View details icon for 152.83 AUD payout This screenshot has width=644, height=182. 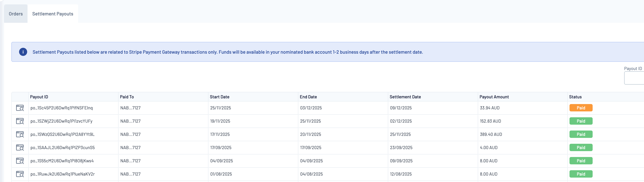pos(20,121)
